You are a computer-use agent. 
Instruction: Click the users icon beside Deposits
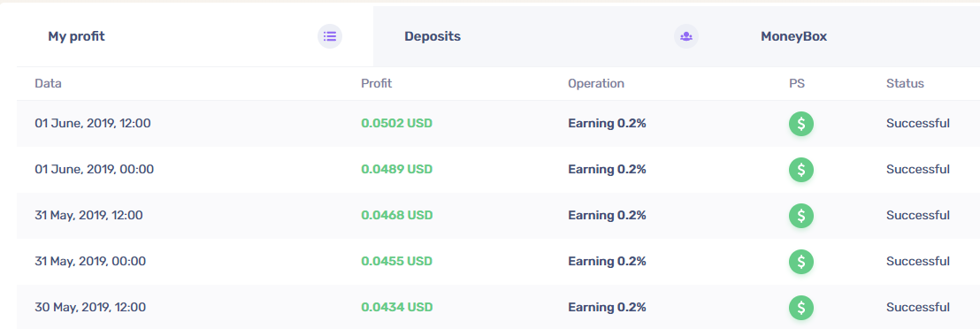[686, 36]
